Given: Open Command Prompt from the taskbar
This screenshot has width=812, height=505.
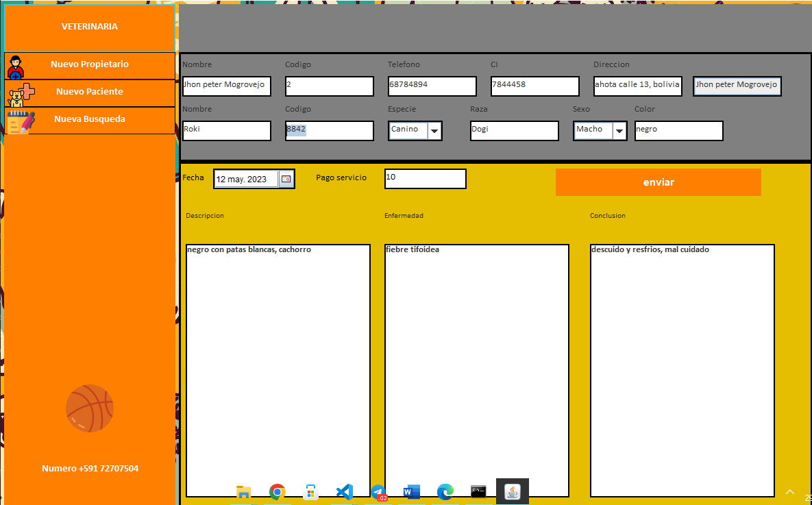Looking at the screenshot, I should [478, 491].
